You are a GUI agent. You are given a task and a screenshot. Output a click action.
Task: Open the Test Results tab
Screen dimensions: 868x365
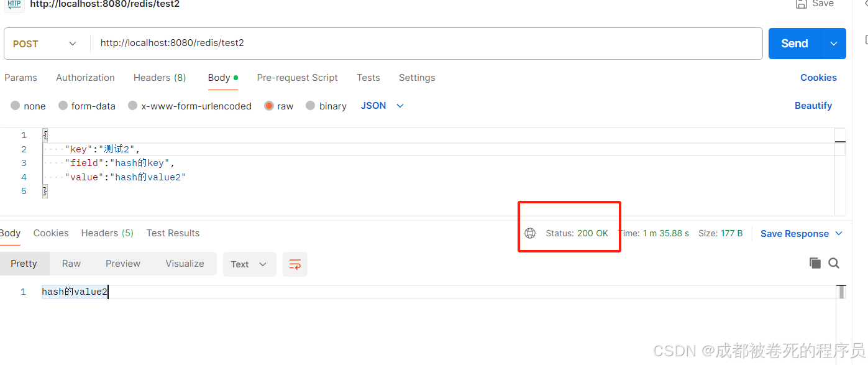pos(173,233)
